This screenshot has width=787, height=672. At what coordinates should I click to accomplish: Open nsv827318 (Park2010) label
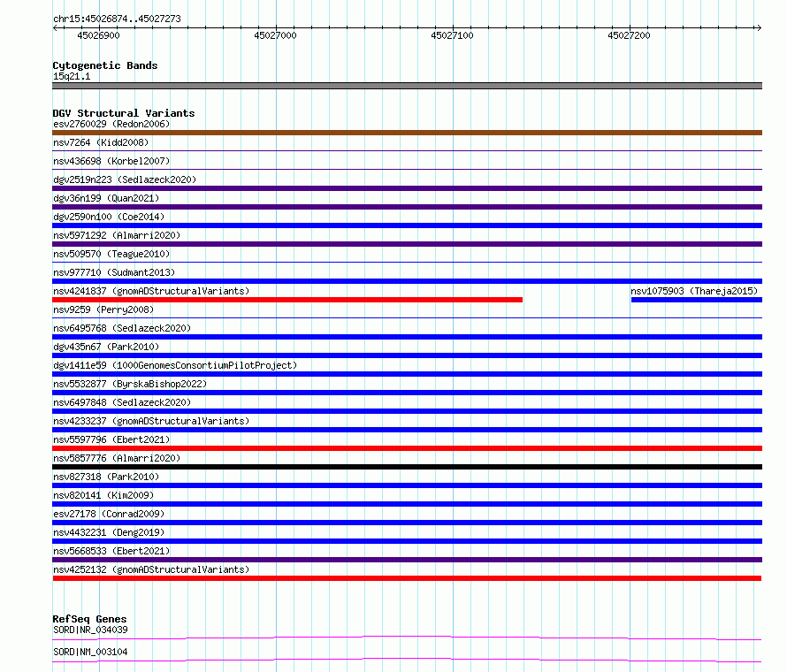tap(106, 477)
